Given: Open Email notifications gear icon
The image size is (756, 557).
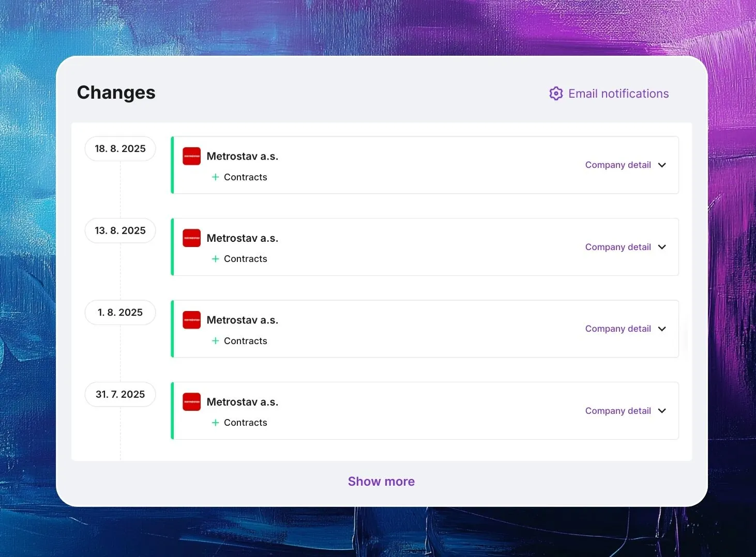Looking at the screenshot, I should (556, 94).
